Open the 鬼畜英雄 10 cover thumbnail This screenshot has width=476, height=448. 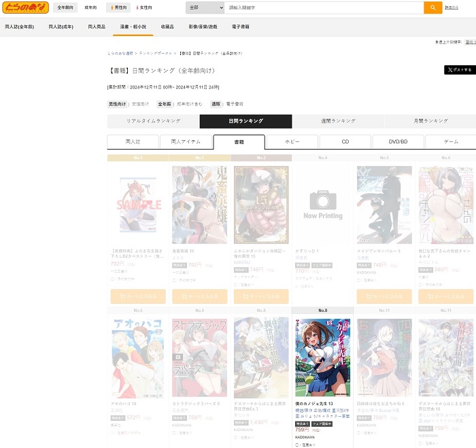[x=199, y=205]
